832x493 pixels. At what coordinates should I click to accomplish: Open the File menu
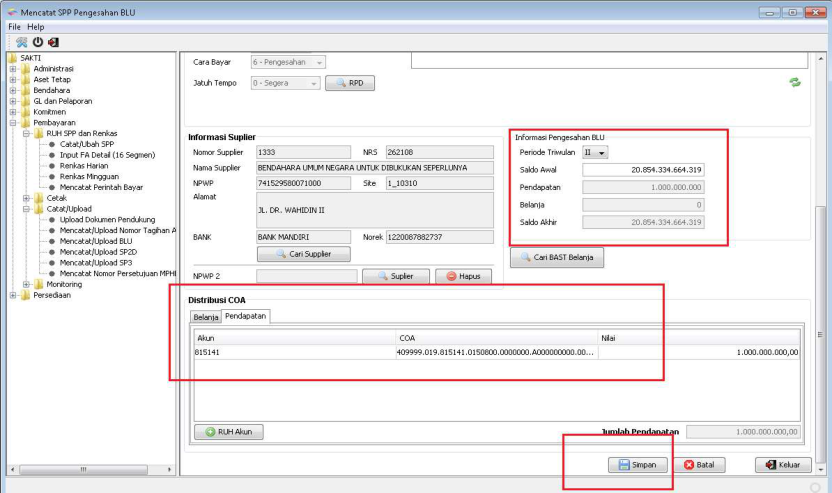pyautogui.click(x=15, y=26)
